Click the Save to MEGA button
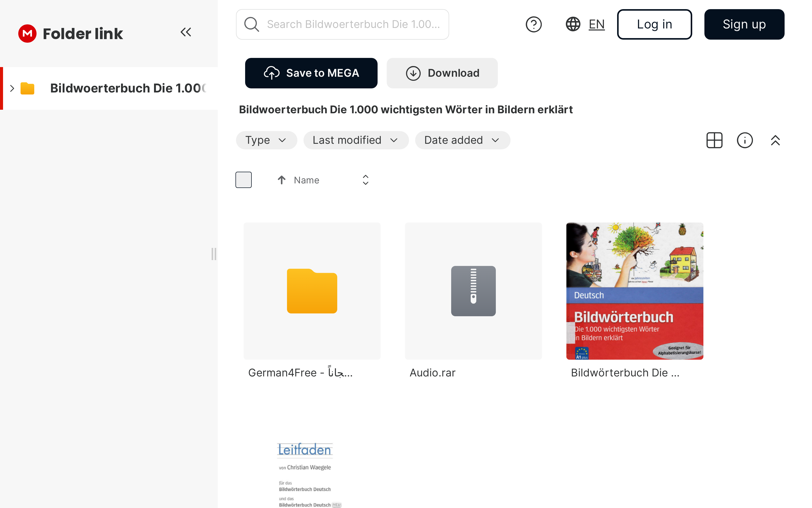Viewport: 812px width, 508px height. [x=311, y=73]
